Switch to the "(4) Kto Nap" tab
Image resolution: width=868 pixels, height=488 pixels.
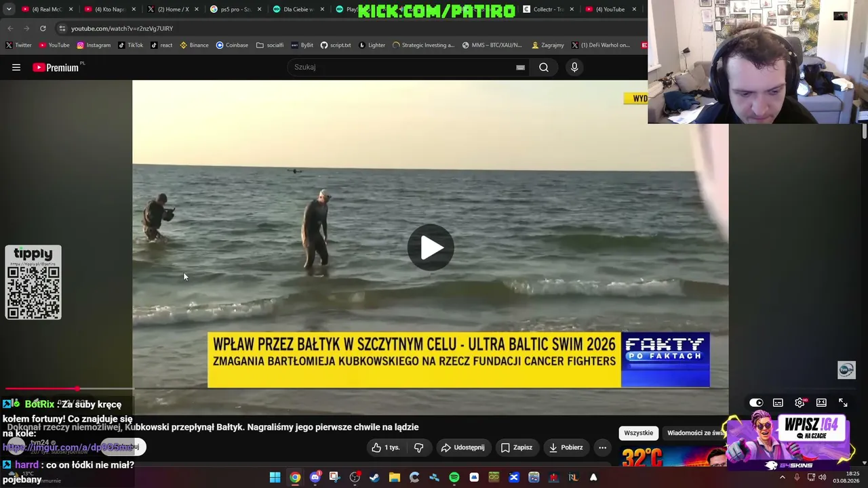(x=109, y=9)
